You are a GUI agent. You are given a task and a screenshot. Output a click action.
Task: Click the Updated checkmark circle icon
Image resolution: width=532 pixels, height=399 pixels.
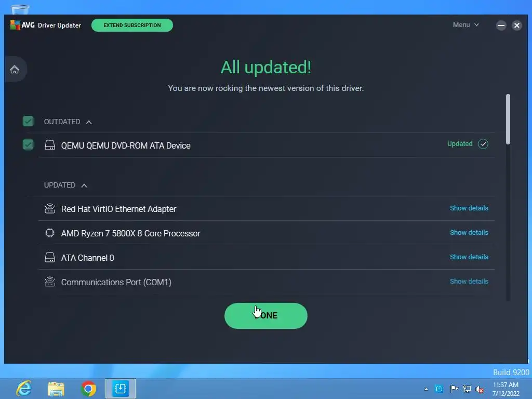coord(483,144)
